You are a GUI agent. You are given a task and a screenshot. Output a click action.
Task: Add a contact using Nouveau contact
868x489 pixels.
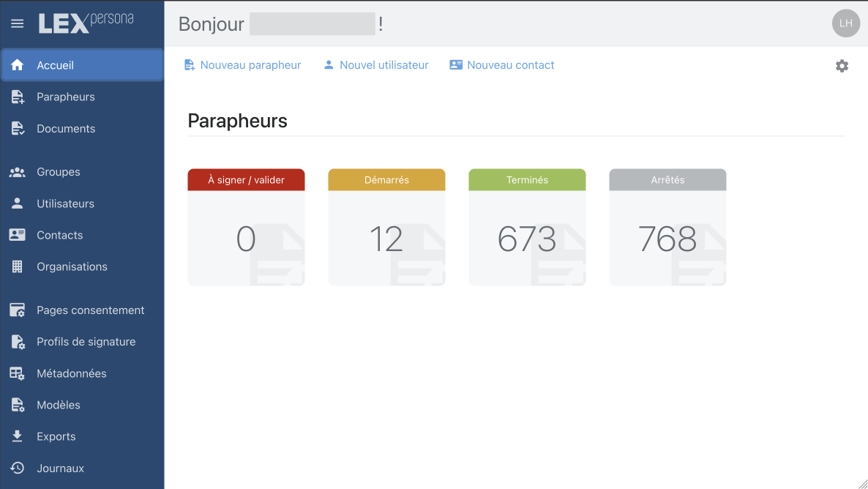[x=502, y=64]
